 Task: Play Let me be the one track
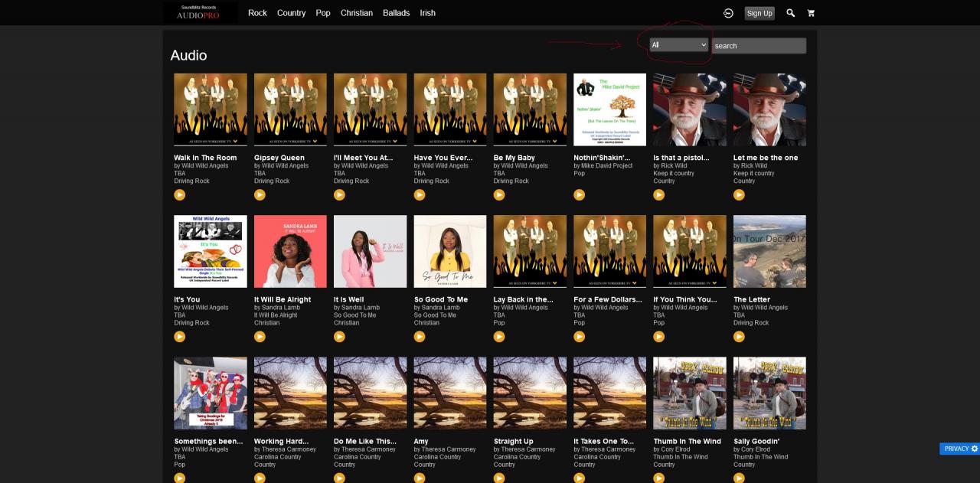[739, 194]
